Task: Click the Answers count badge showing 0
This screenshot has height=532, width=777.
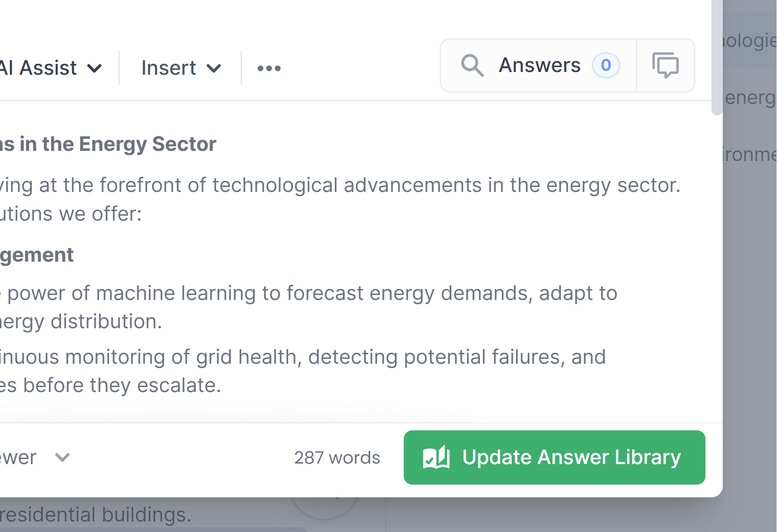Action: (x=606, y=66)
